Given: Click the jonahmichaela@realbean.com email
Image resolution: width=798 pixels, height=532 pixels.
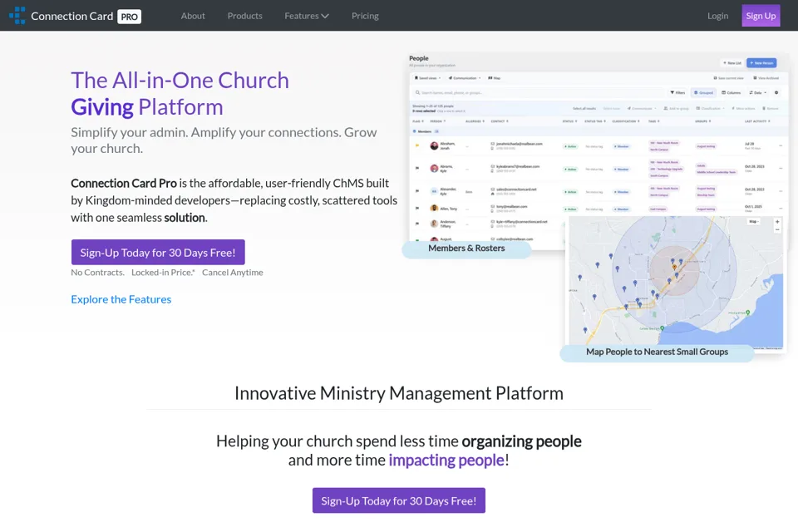Looking at the screenshot, I should tap(519, 144).
